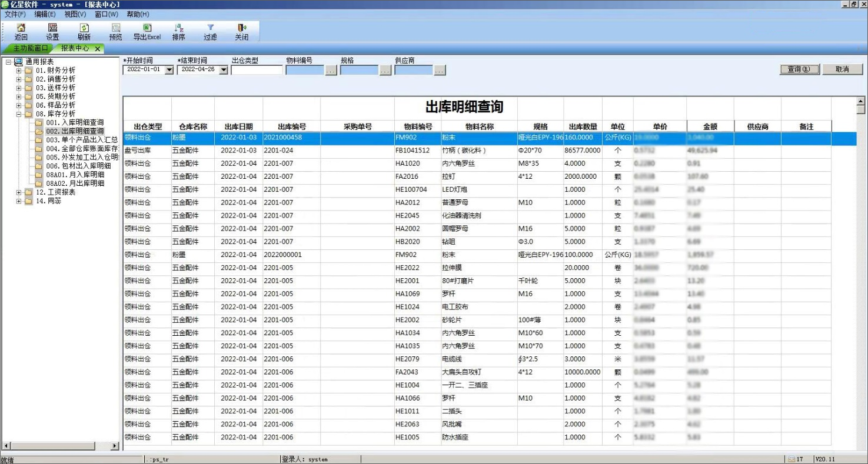The image size is (868, 464).
Task: Click the 关闭 door icon in toolbar
Action: pos(242,28)
